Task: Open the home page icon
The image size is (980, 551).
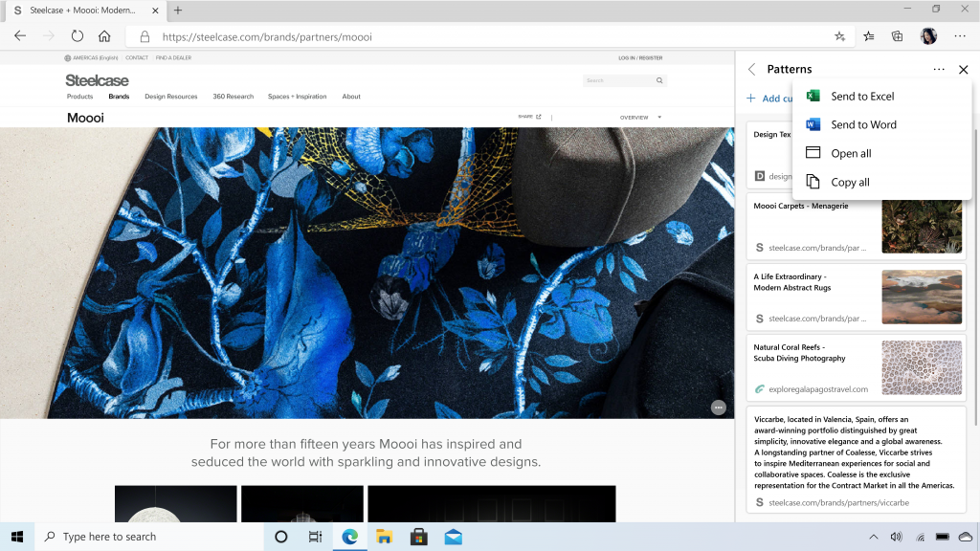Action: [x=104, y=36]
